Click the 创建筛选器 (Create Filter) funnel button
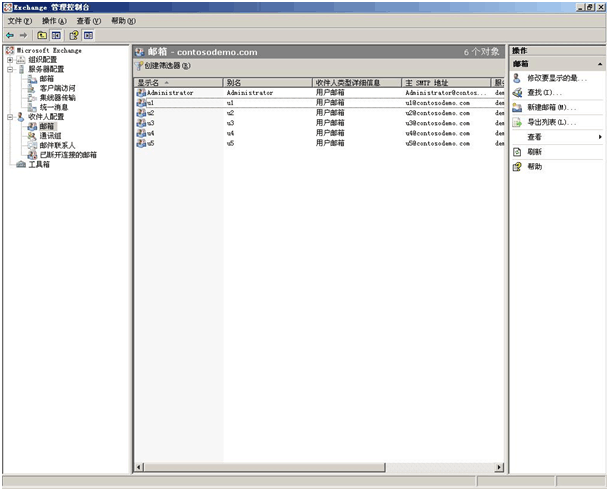Screen dimensions: 609x491 point(139,66)
